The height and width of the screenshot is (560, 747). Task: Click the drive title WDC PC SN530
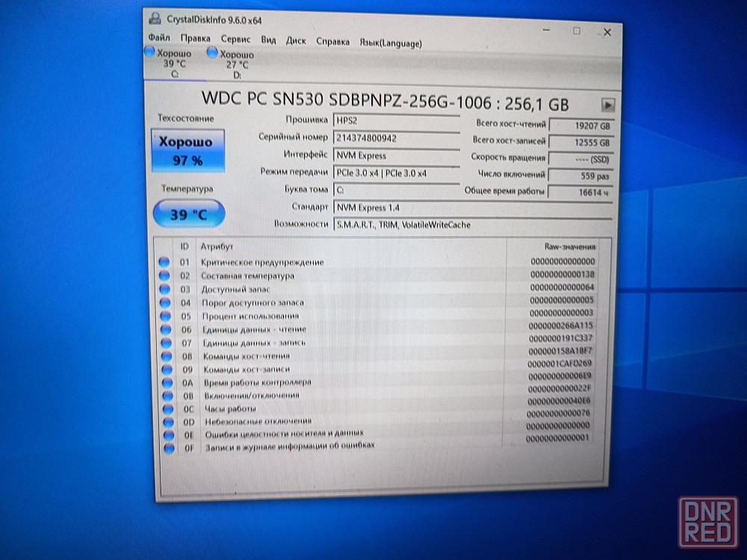pos(385,101)
